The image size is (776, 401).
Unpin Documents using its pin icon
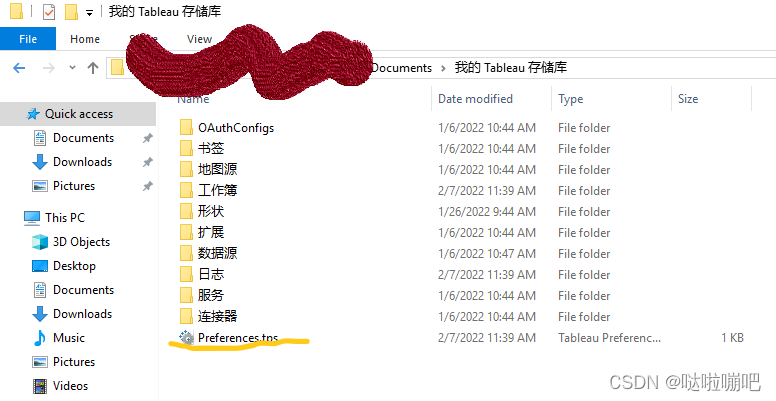click(x=147, y=138)
